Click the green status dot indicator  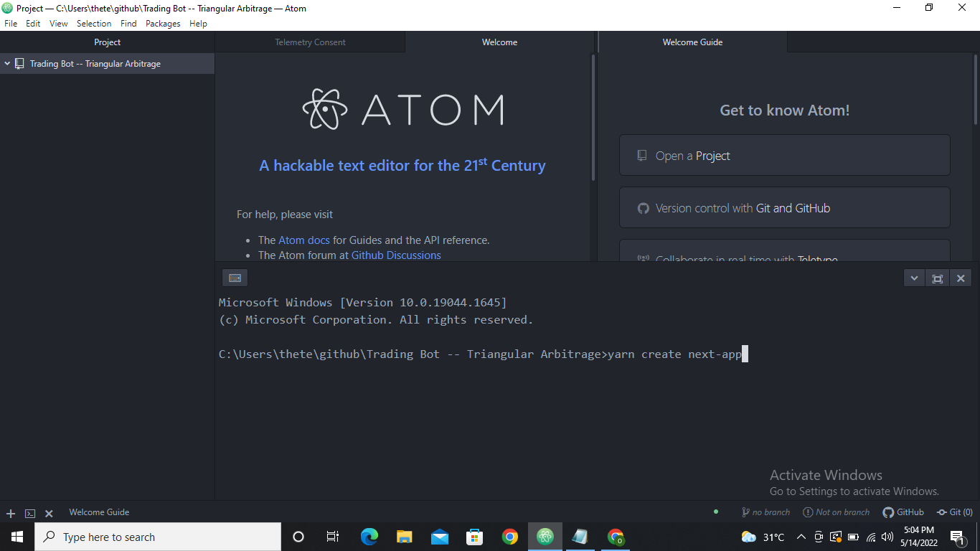716,512
